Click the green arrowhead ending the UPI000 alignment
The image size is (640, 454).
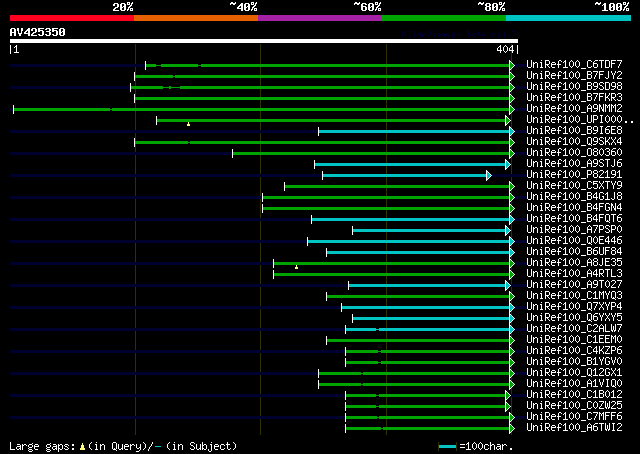point(508,120)
